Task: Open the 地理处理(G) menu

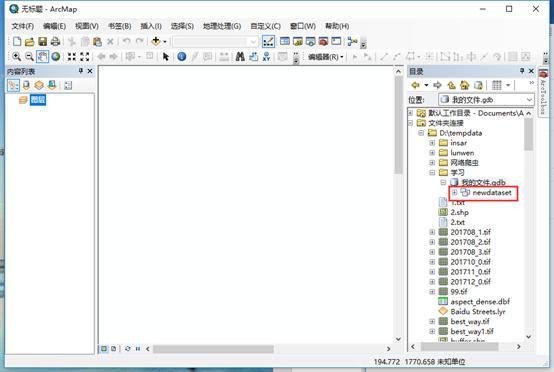Action: pos(222,26)
